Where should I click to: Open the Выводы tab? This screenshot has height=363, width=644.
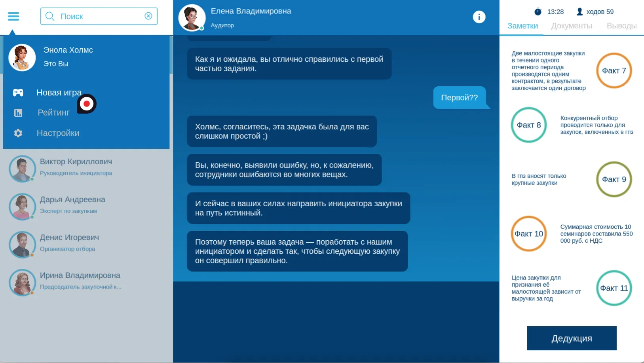(621, 26)
